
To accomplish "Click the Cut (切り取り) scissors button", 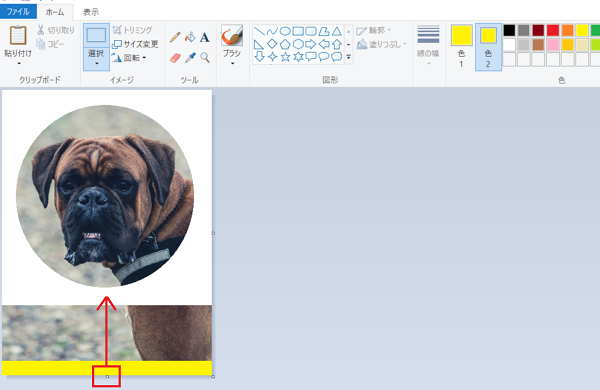I will click(x=55, y=30).
